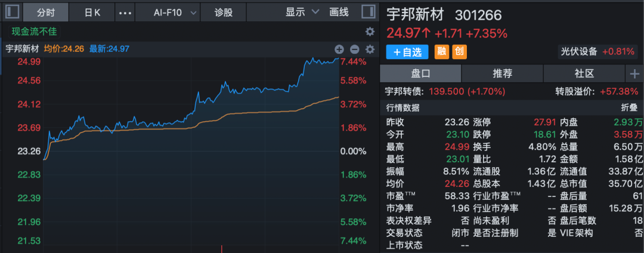Add a new panel tab with plus
The height and width of the screenshot is (253, 644).
coord(634,74)
